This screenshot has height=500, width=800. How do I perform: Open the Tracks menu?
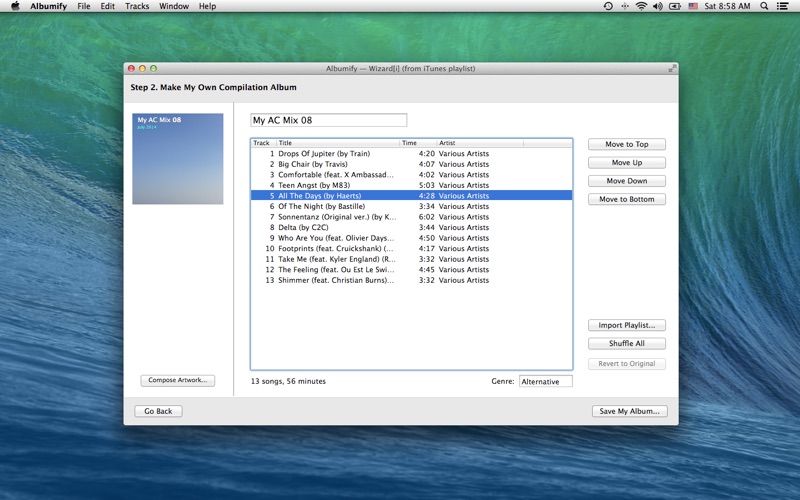pyautogui.click(x=137, y=6)
